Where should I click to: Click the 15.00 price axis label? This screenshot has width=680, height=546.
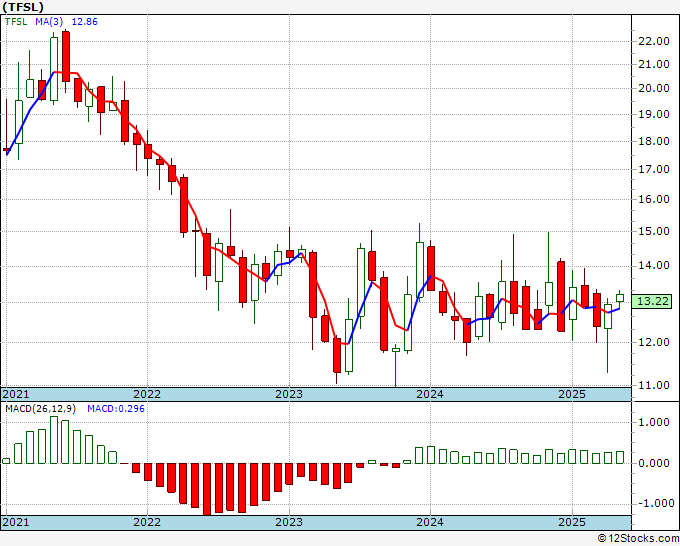pyautogui.click(x=654, y=231)
